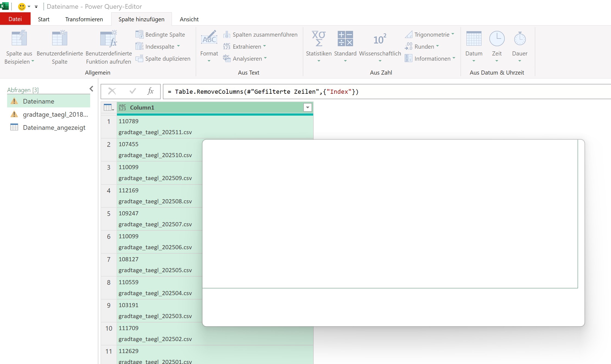The height and width of the screenshot is (364, 611).
Task: Open the Standard arithmetic operations icon
Action: (345, 38)
